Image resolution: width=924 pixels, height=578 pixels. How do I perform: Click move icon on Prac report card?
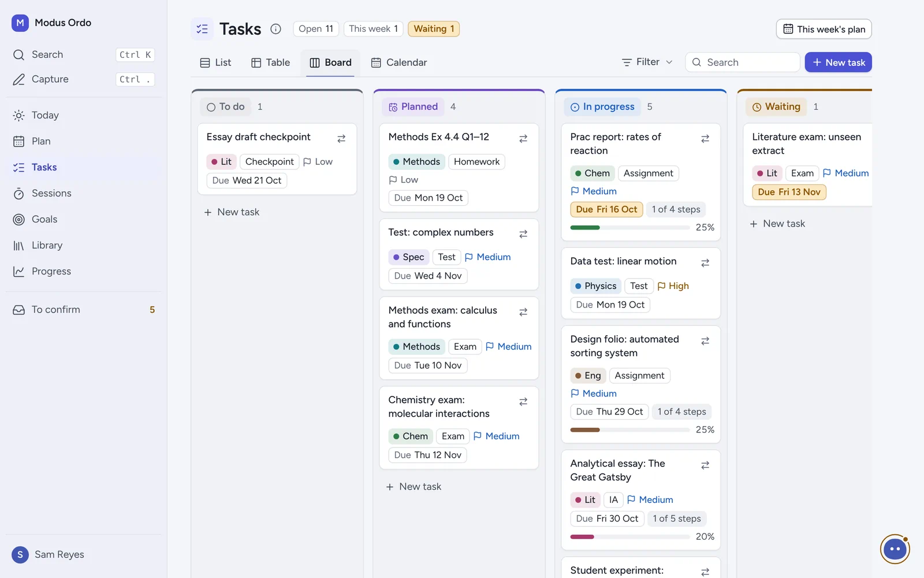(705, 139)
